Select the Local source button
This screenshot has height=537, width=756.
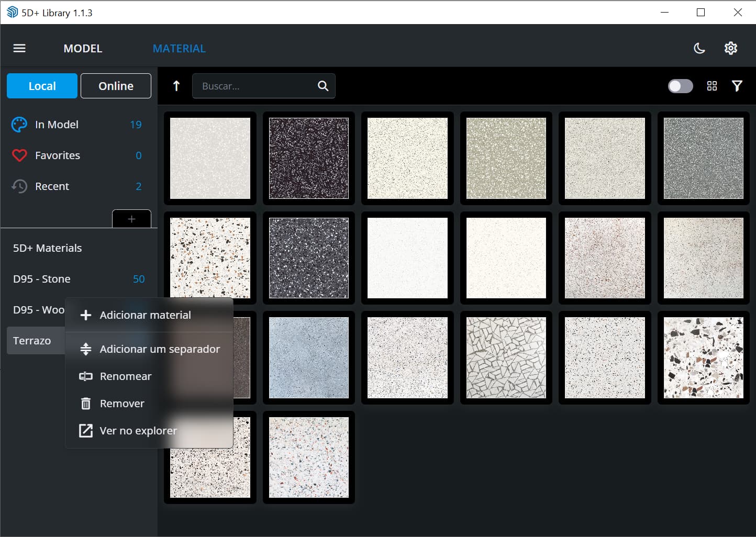click(x=41, y=85)
